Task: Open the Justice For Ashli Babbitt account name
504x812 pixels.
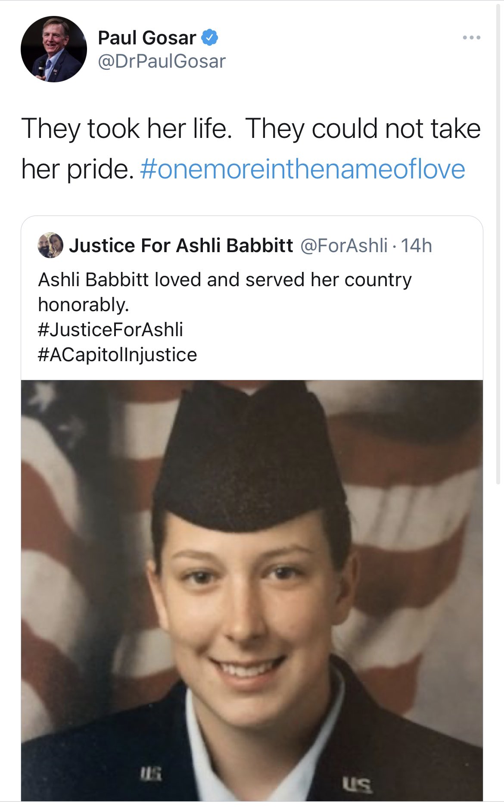Action: click(181, 246)
